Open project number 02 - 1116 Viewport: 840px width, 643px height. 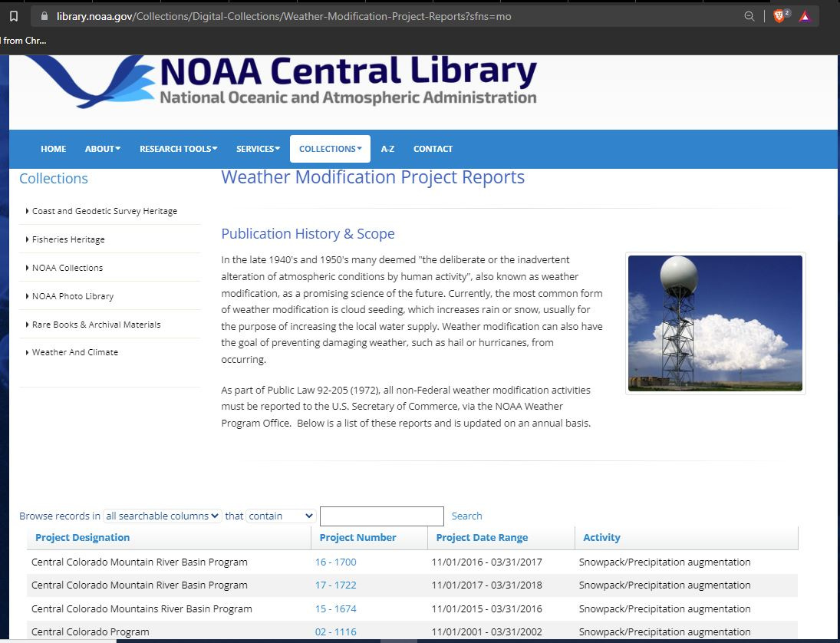click(x=335, y=631)
